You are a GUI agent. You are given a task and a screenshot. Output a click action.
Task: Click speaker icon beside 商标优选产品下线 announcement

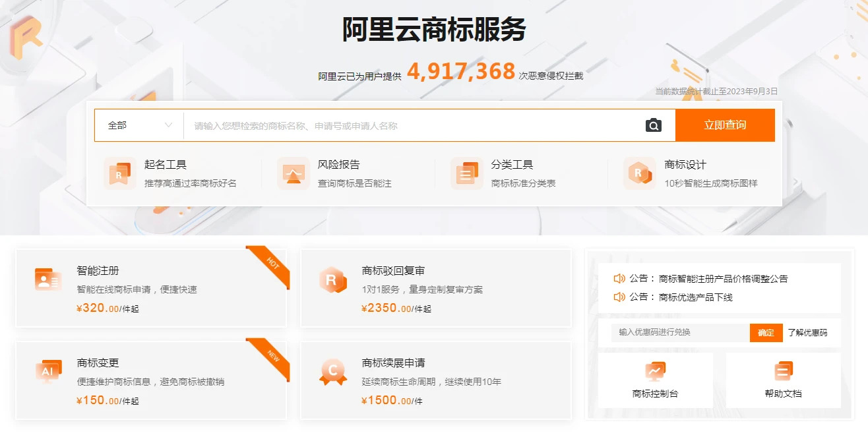(x=619, y=297)
